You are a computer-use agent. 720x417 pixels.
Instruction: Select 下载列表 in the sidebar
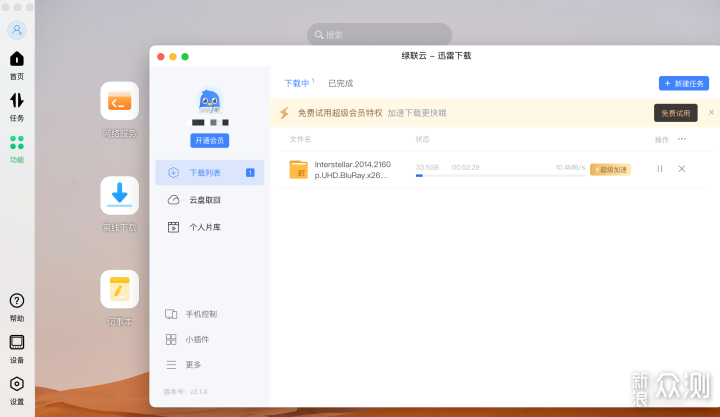tap(209, 173)
